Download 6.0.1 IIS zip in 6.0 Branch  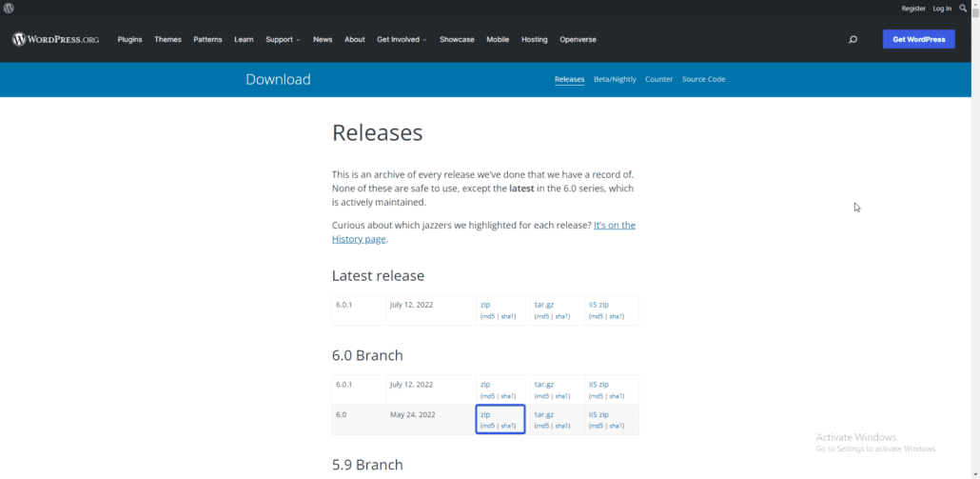[598, 385]
